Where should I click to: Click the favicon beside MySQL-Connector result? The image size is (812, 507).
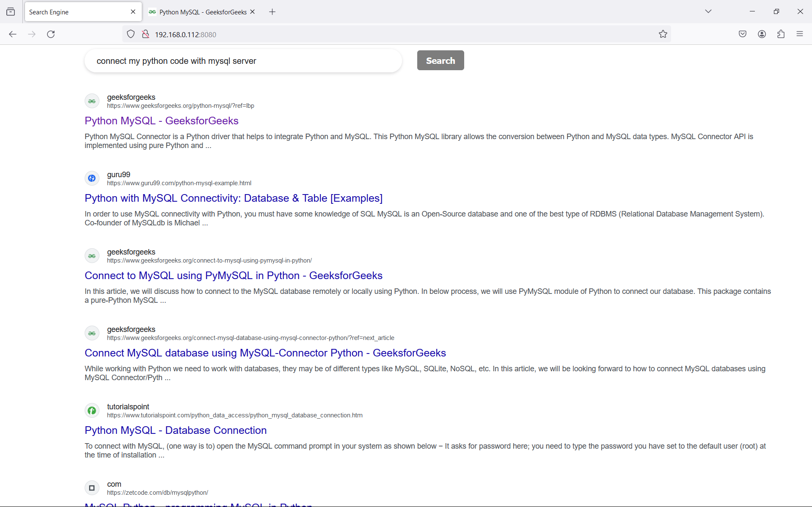(92, 333)
